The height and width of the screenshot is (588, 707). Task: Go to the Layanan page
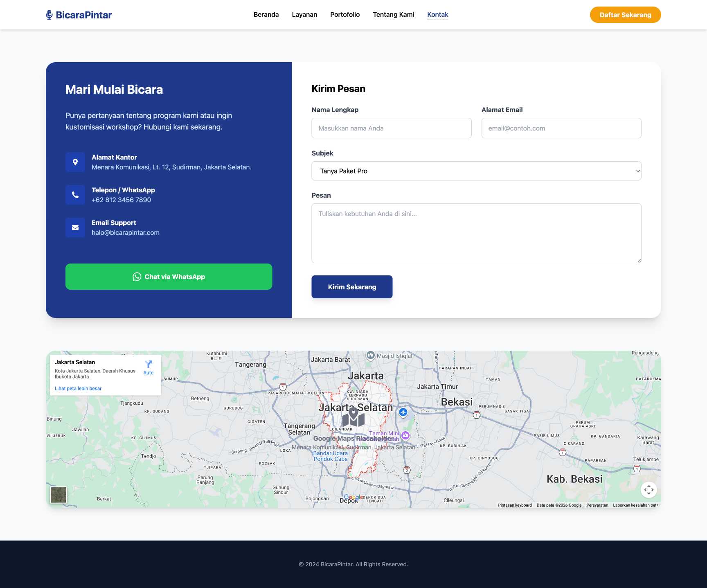pyautogui.click(x=304, y=15)
